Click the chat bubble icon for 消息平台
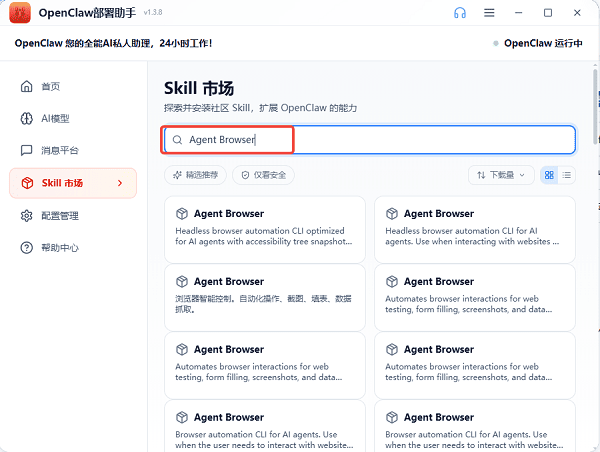This screenshot has width=600, height=452. 26,150
